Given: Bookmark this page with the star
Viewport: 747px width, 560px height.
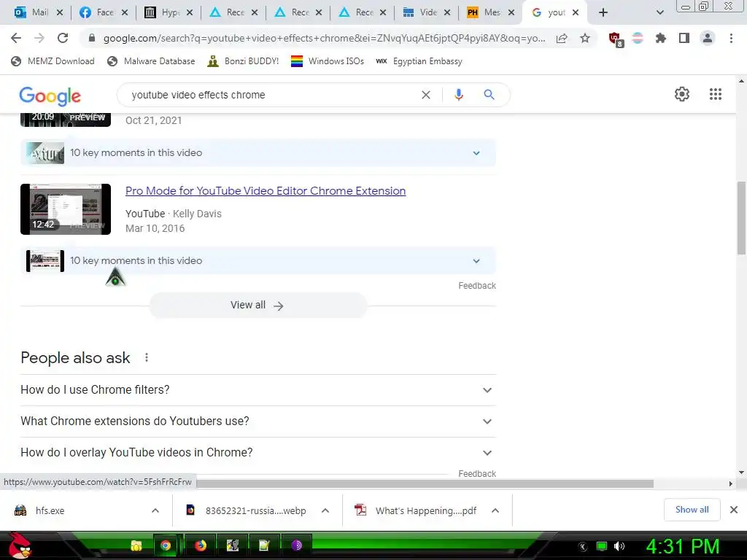Looking at the screenshot, I should (585, 38).
